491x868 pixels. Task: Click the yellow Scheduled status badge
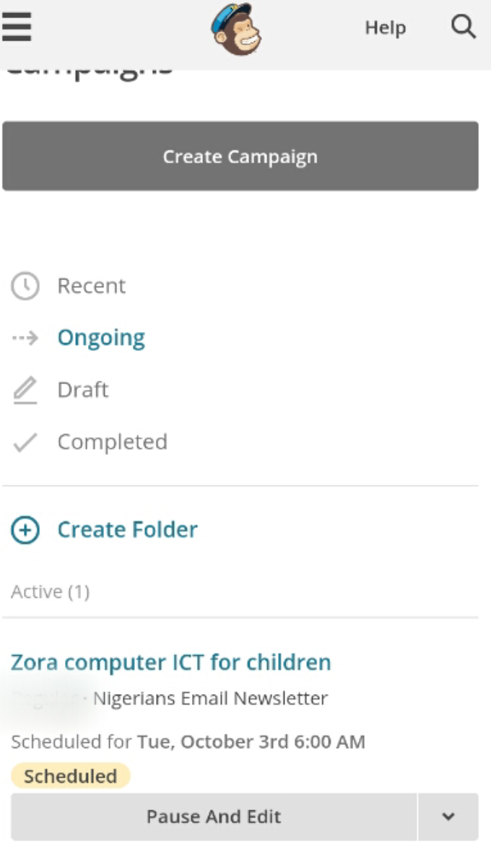tap(70, 776)
